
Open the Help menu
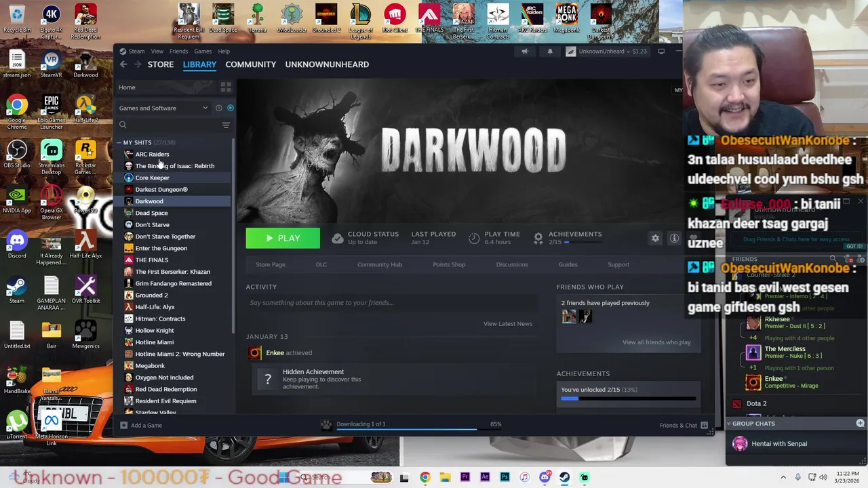click(x=224, y=52)
